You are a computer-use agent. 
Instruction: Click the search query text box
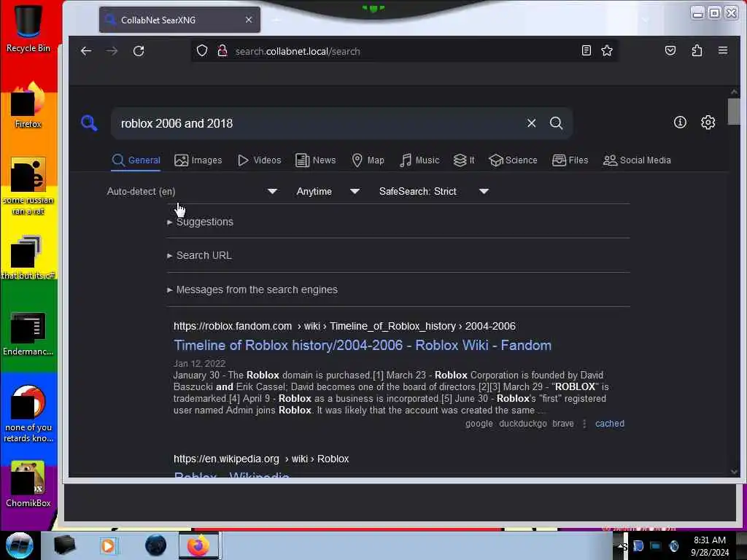[x=320, y=123]
